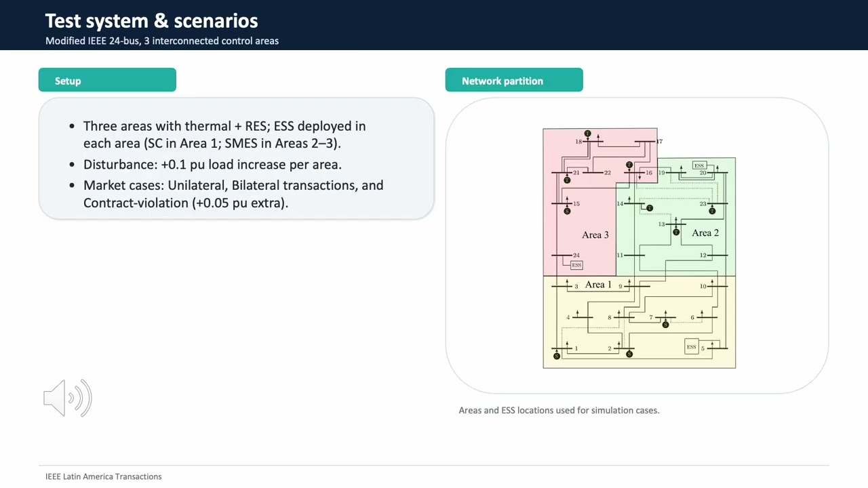Click bus number 11 in the diagram
The height and width of the screenshot is (488, 868).
[x=620, y=256]
